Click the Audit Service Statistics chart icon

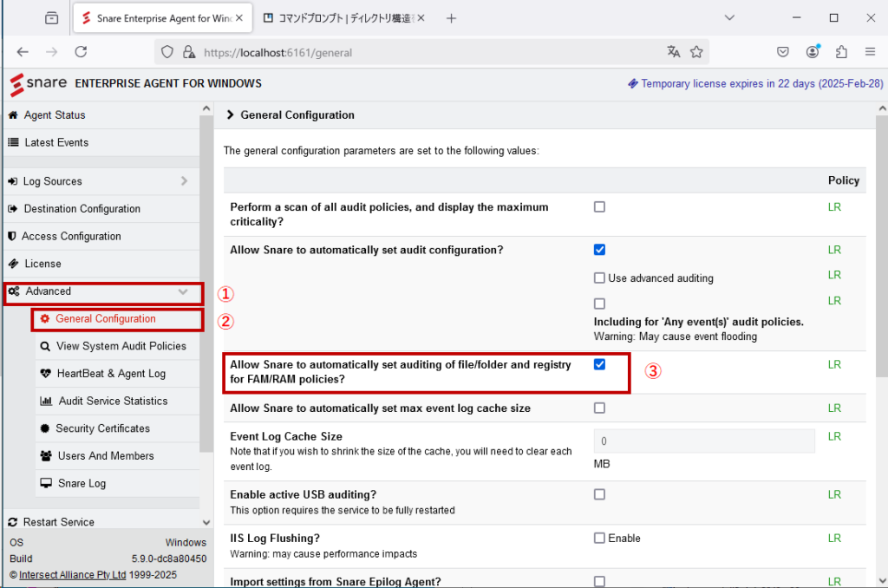tap(46, 401)
